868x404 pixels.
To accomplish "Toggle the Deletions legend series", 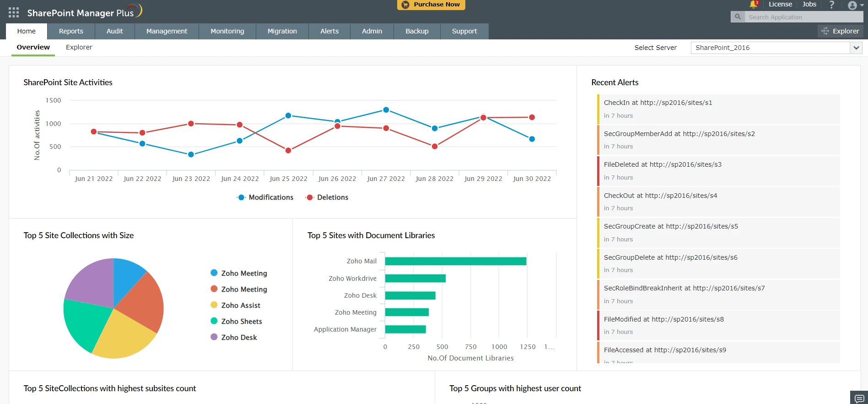I will pyautogui.click(x=327, y=197).
